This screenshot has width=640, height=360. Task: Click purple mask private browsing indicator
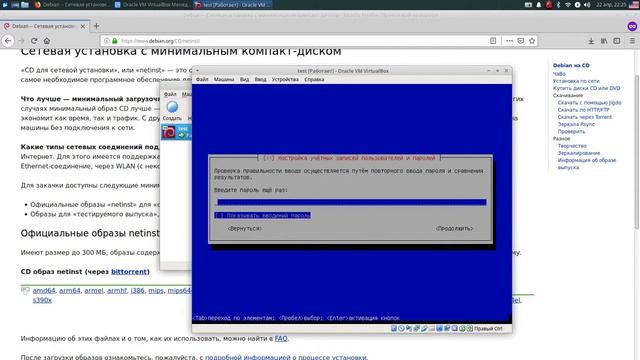[632, 26]
